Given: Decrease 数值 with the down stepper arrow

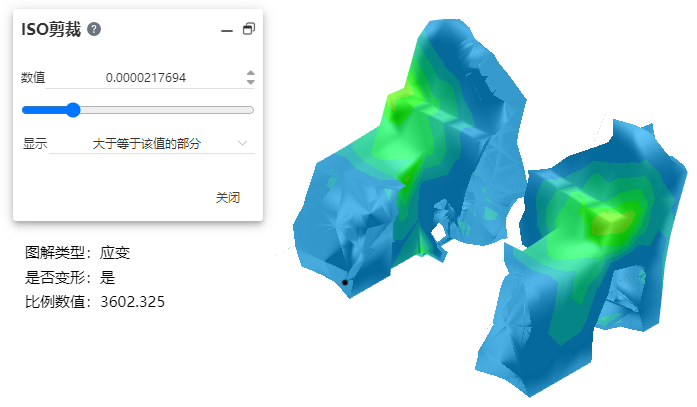Looking at the screenshot, I should [x=250, y=82].
